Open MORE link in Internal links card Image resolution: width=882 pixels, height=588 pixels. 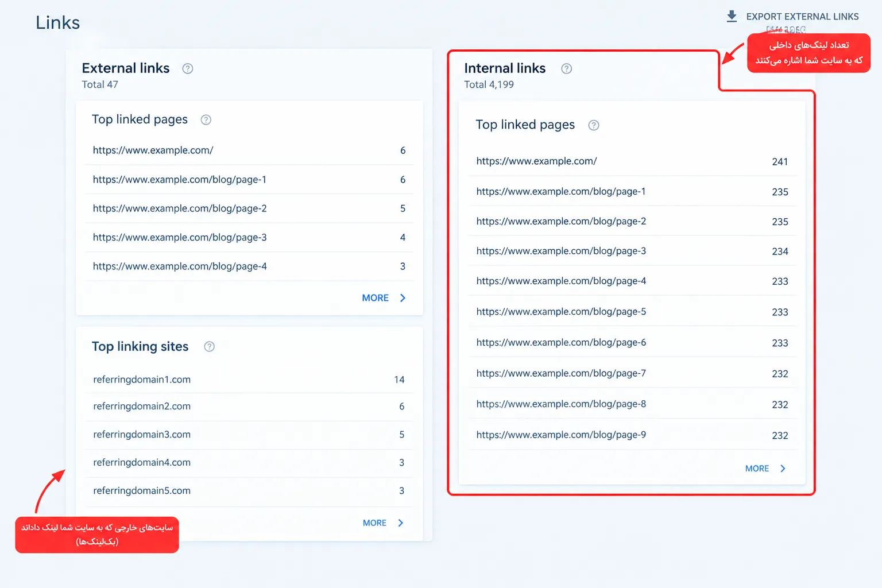pyautogui.click(x=757, y=469)
